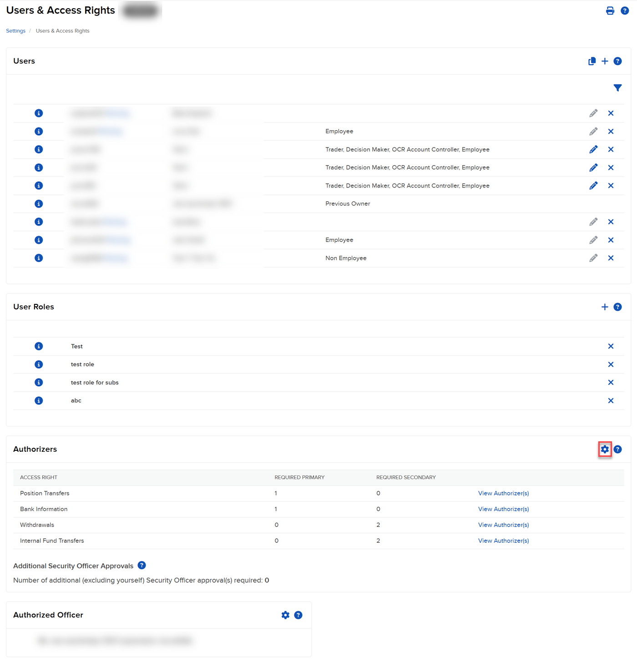Open Authorized Officer gear settings
Viewport: 637px width, 672px height.
tap(285, 615)
